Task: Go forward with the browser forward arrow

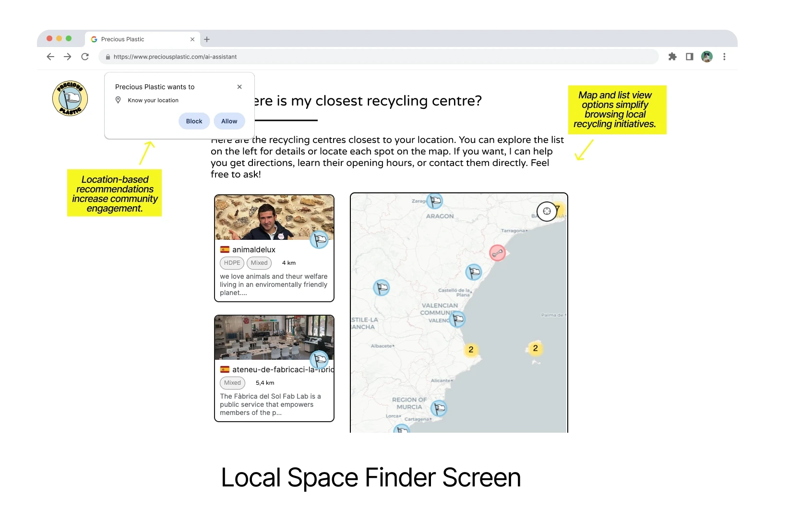Action: click(x=68, y=57)
